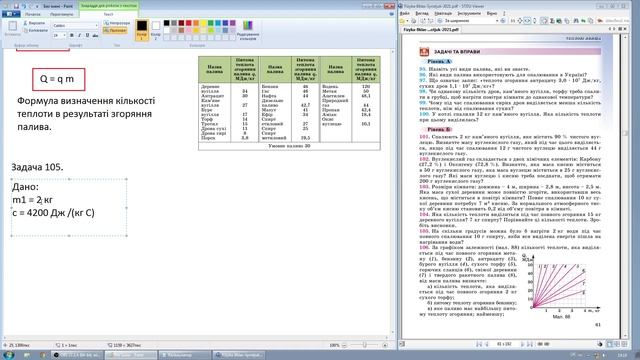Go to last page in STDU Viewer
The width and height of the screenshot is (640, 360).
click(530, 344)
